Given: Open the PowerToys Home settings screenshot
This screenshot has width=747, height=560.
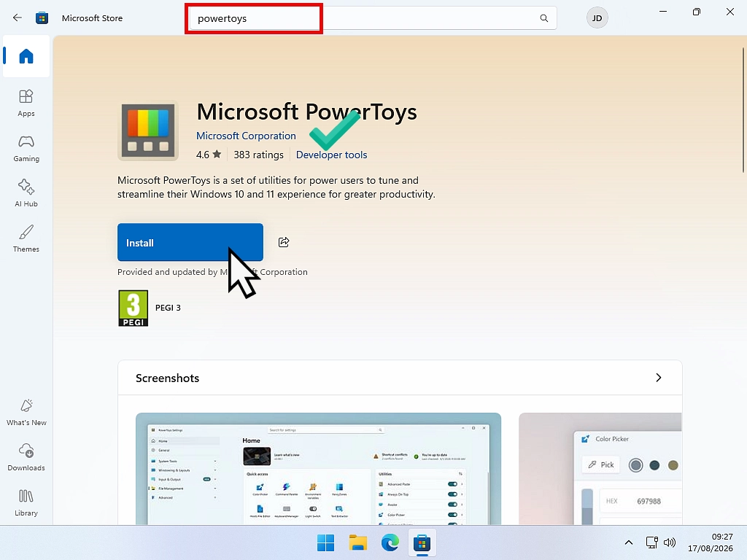Looking at the screenshot, I should click(318, 469).
